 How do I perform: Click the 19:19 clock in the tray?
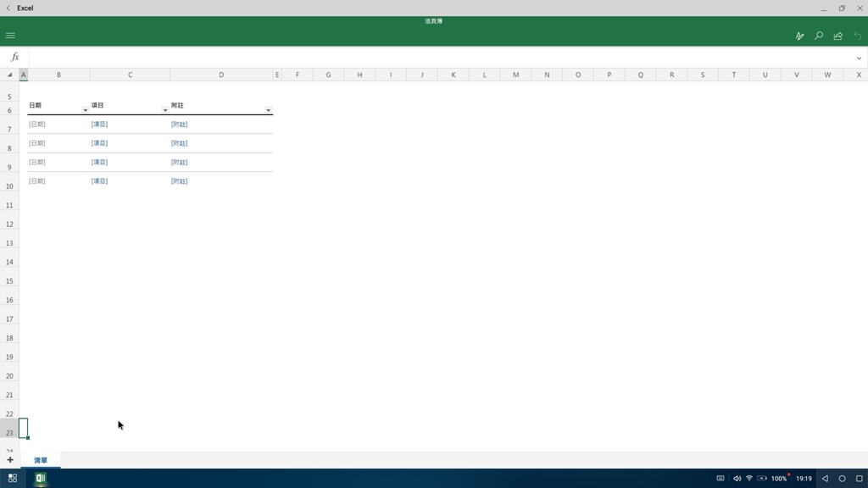coord(804,479)
